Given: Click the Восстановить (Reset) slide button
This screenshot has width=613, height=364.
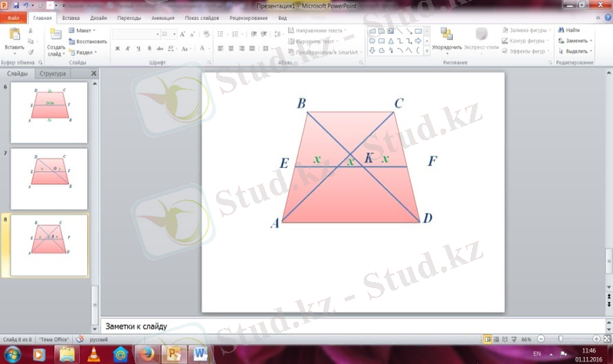Looking at the screenshot, I should pos(89,41).
